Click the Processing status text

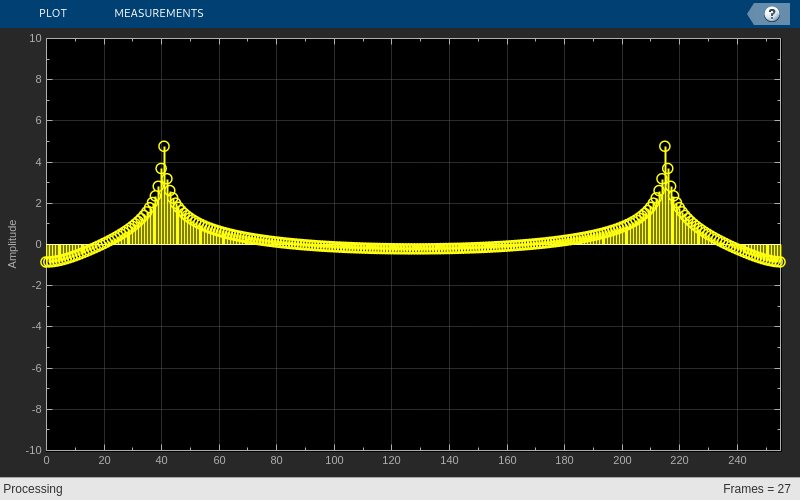33,489
